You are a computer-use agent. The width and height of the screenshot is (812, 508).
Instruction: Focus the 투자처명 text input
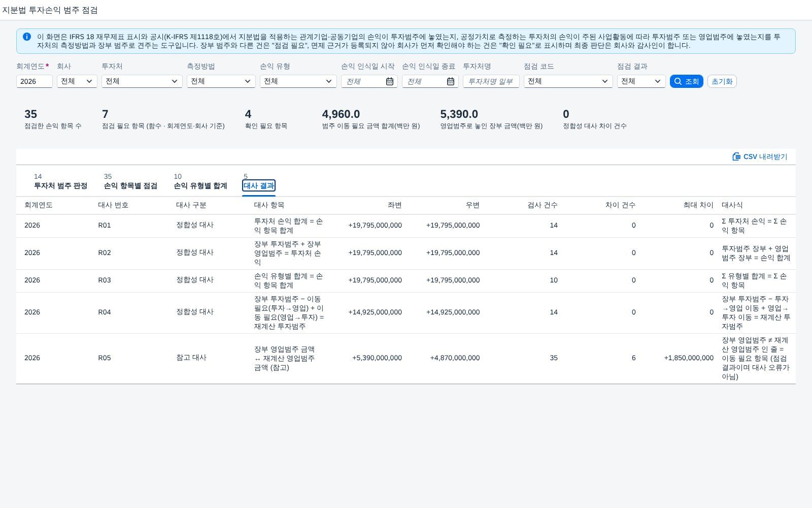[x=491, y=81]
